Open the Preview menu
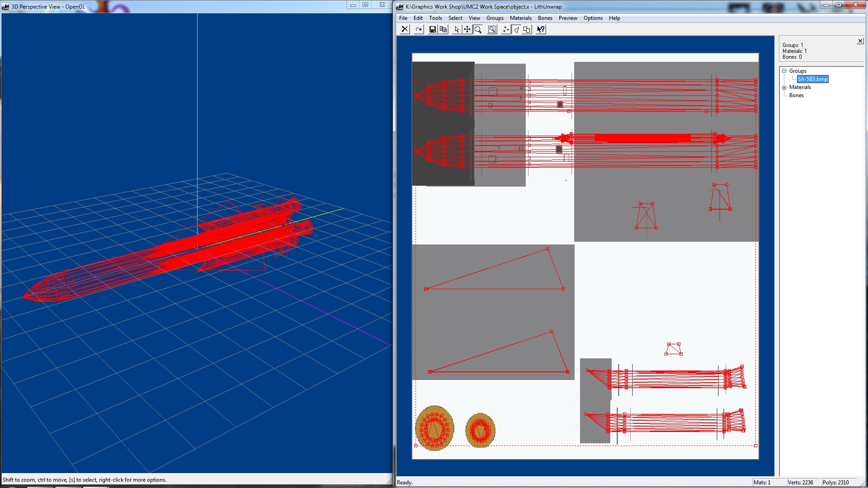Screen dimensions: 868x488 [x=567, y=18]
